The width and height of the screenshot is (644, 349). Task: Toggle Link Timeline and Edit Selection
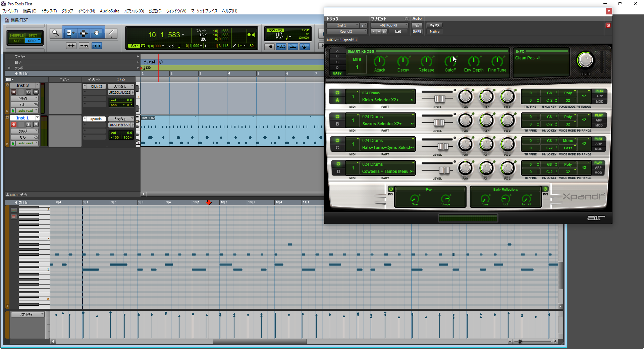coord(84,46)
